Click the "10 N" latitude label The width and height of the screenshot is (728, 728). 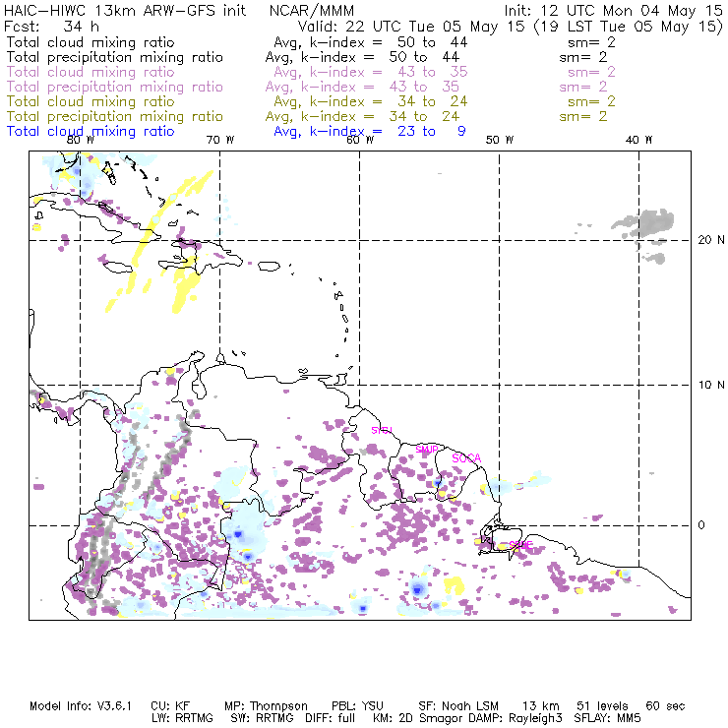coord(711,385)
